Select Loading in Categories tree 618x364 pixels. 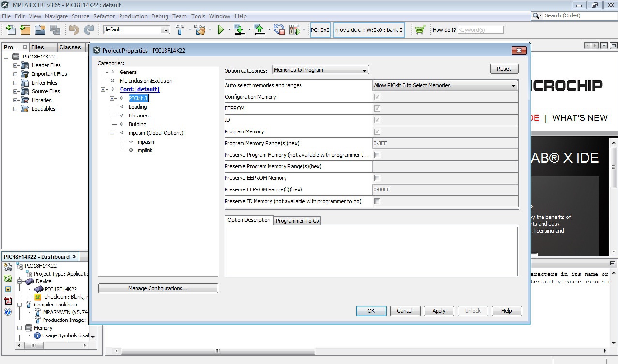pos(137,107)
